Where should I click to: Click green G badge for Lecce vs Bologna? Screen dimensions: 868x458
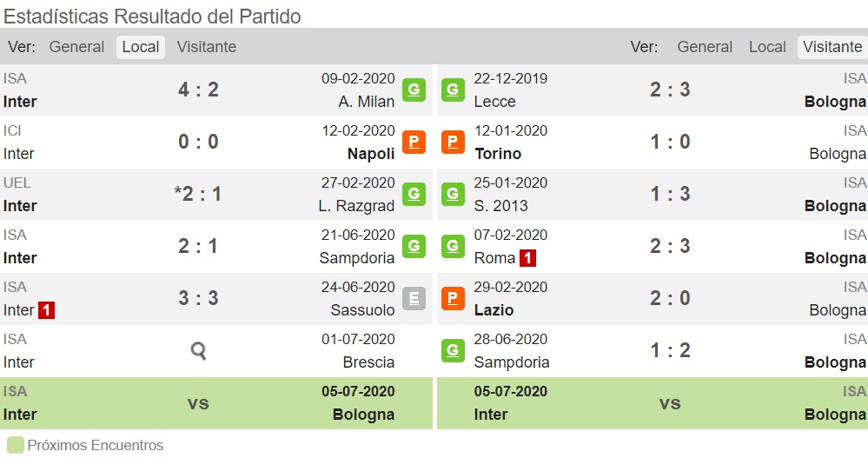453,90
